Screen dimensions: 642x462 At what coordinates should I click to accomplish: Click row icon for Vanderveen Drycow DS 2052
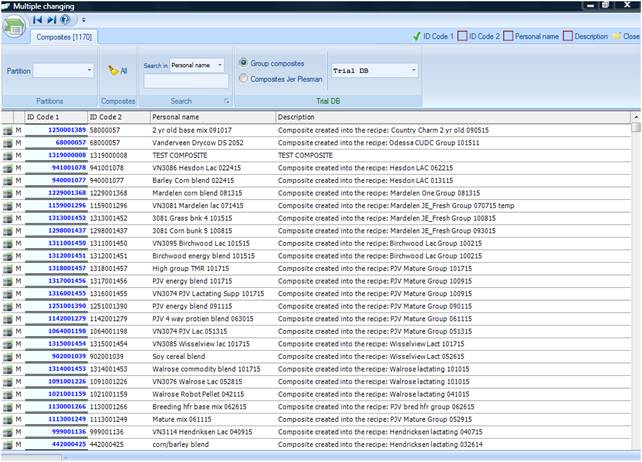pyautogui.click(x=7, y=143)
